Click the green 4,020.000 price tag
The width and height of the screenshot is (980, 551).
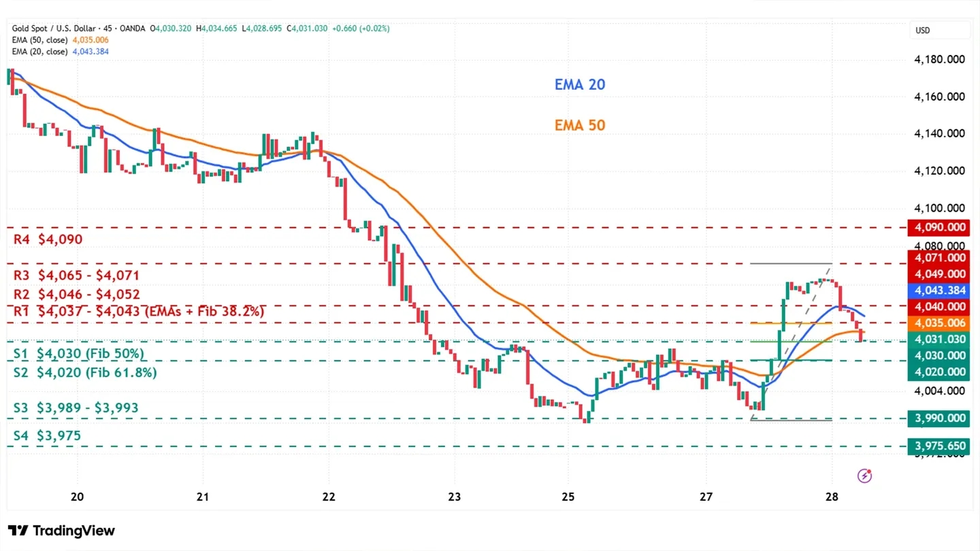pyautogui.click(x=938, y=372)
